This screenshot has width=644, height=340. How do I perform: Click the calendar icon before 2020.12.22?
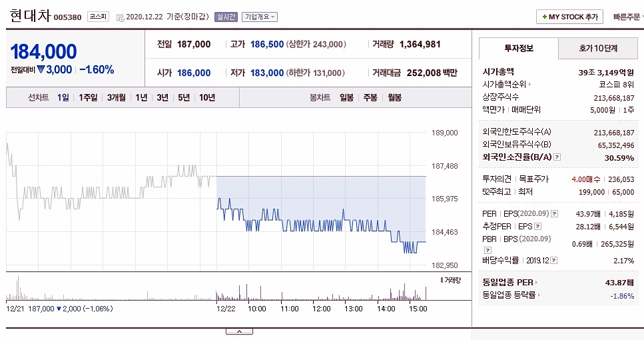(120, 18)
